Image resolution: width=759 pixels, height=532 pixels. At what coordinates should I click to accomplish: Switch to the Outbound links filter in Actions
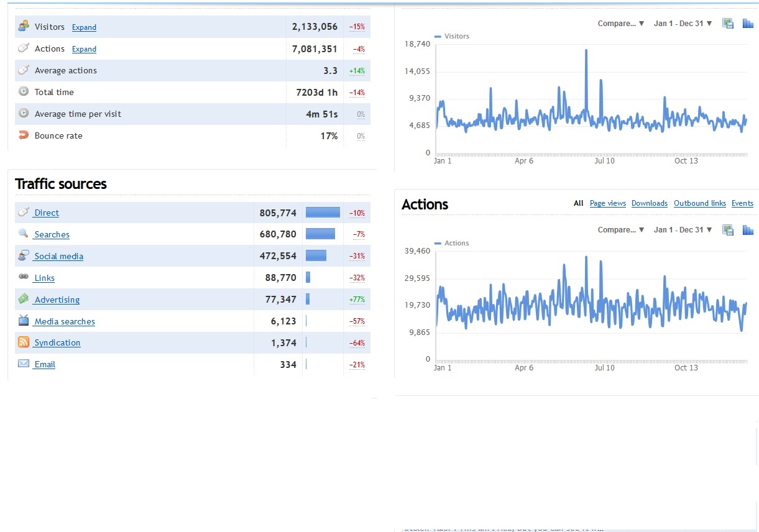pyautogui.click(x=699, y=203)
